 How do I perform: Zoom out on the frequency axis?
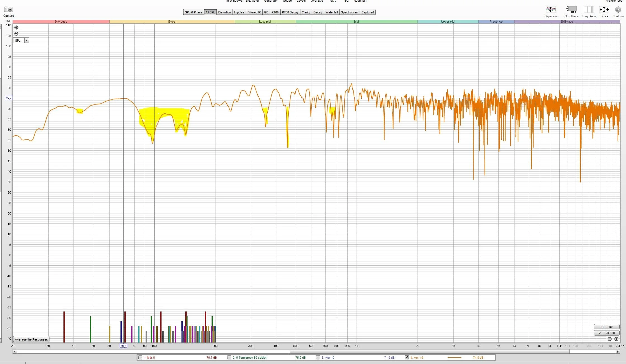(610, 339)
